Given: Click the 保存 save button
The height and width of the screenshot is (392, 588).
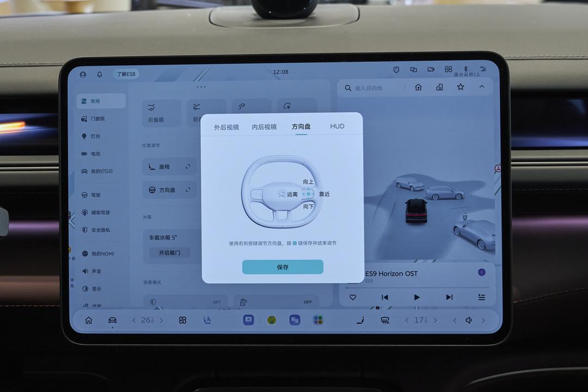Looking at the screenshot, I should coord(283,267).
